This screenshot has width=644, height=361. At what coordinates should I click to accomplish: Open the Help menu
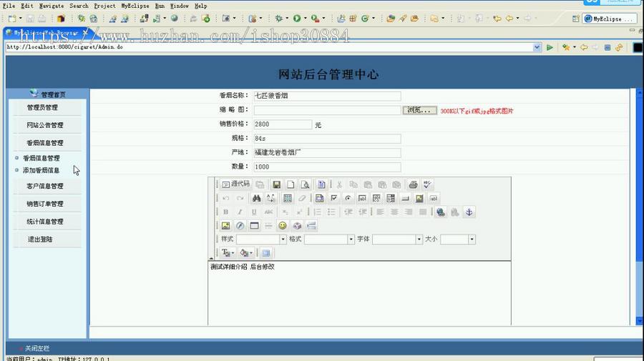click(201, 6)
